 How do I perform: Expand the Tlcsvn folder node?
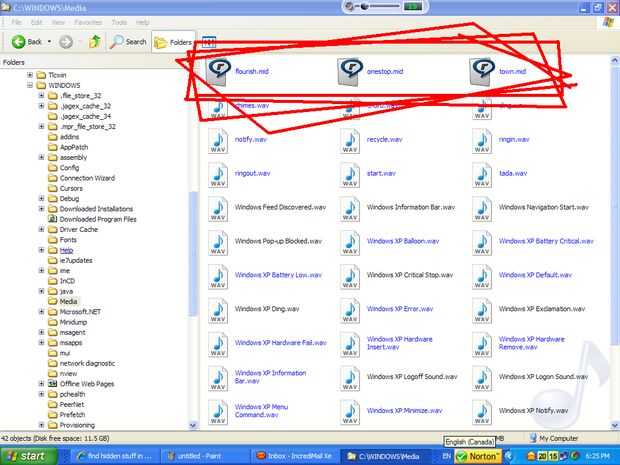coord(30,75)
